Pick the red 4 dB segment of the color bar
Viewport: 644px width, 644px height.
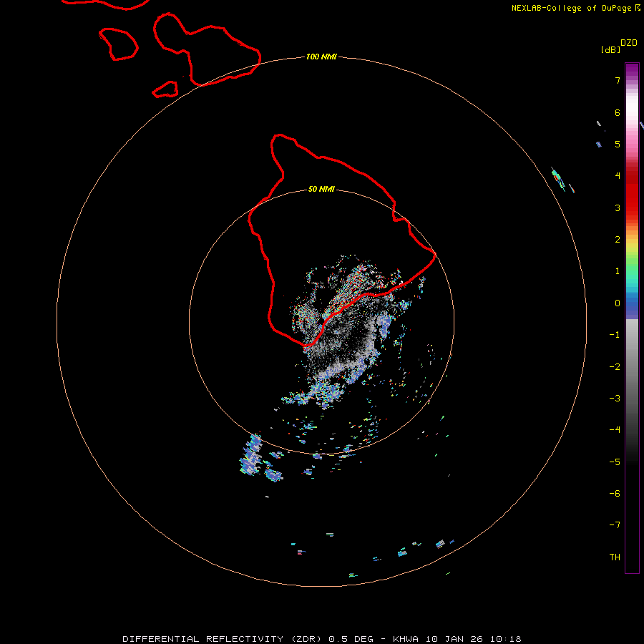(x=632, y=176)
